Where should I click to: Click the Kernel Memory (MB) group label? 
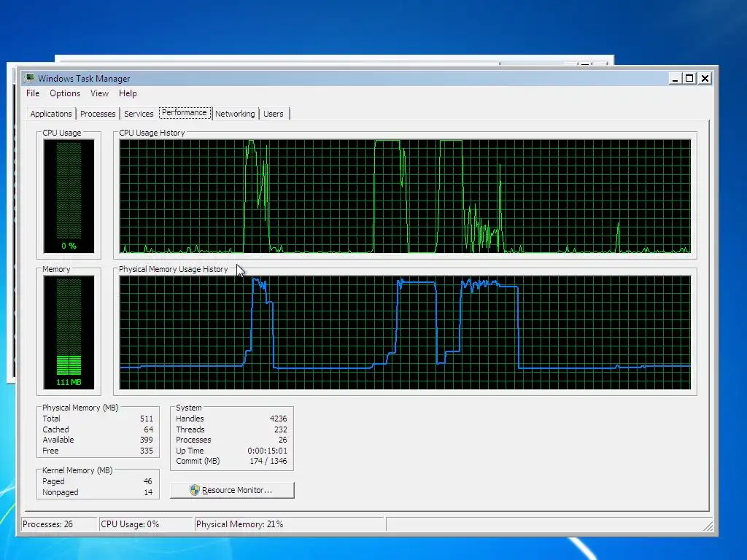click(77, 470)
